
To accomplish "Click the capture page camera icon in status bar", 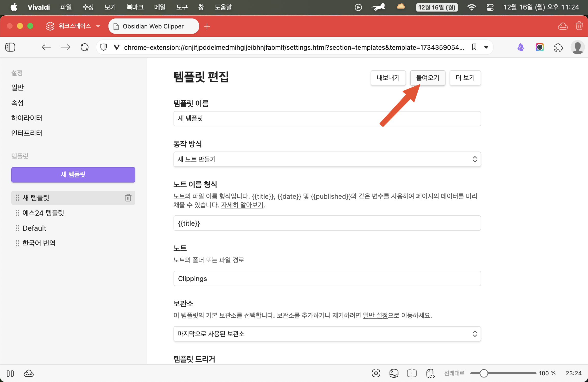I will 376,373.
